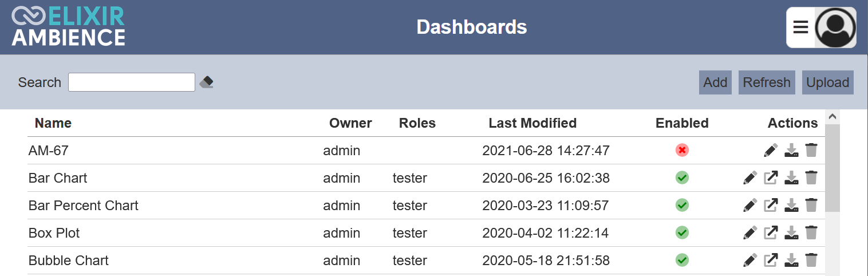Screen dimensions: 868x276
Task: Open Bubble Chart in external view
Action: 771,261
